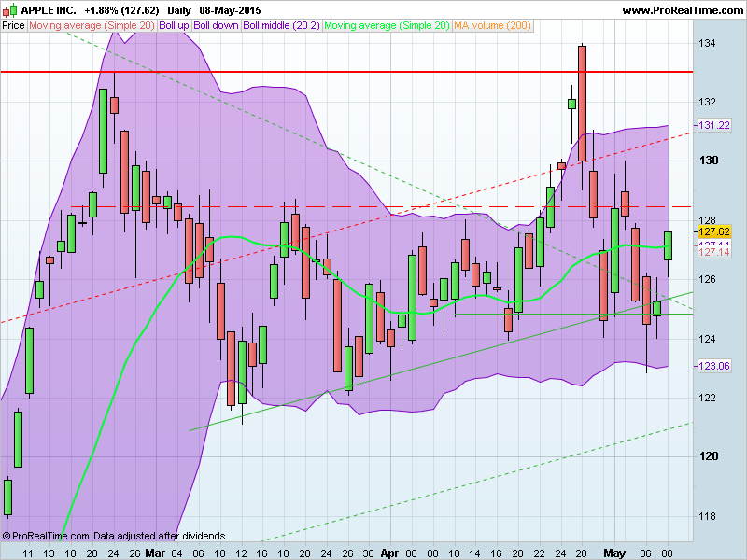Image resolution: width=747 pixels, height=560 pixels.
Task: Click the APPLE INC. chart title
Action: tap(49, 10)
